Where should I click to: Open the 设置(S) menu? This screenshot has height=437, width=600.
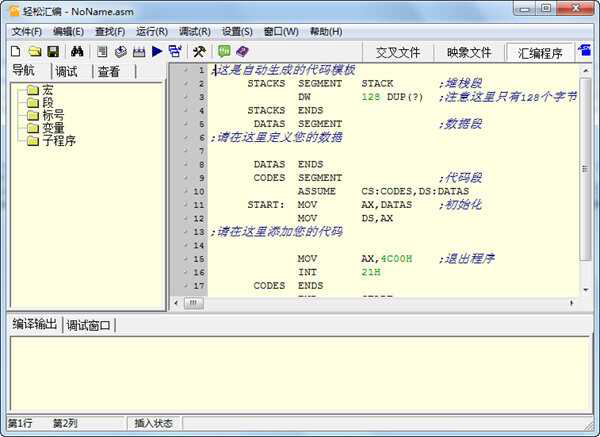[237, 31]
